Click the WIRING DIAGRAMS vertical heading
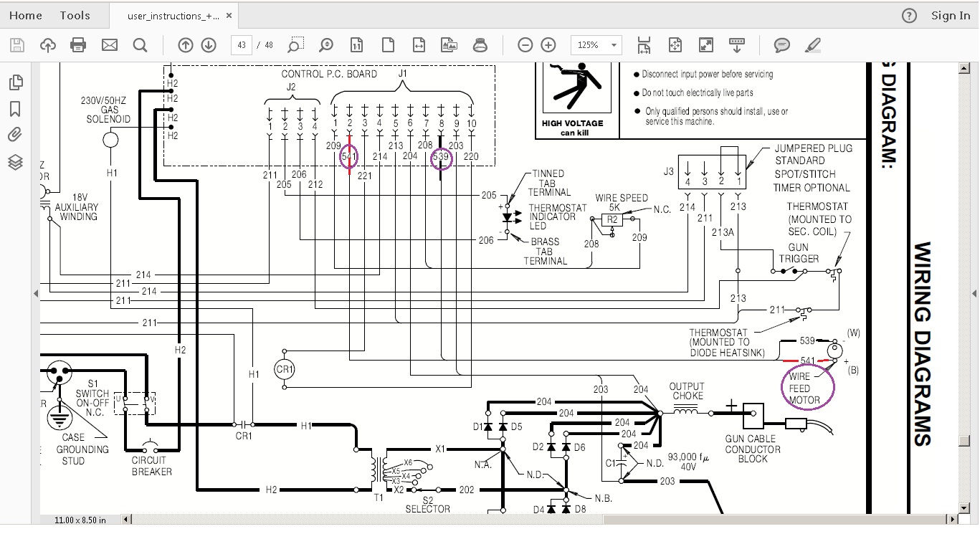The image size is (980, 534). pyautogui.click(x=923, y=344)
